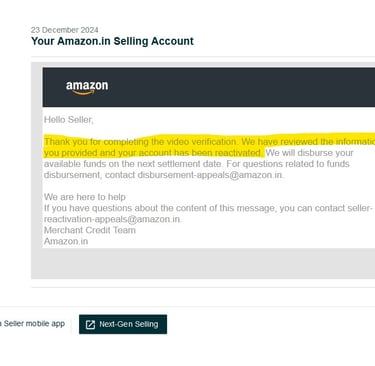This screenshot has width=375, height=366.
Task: Click the We are here to help line
Action: click(85, 197)
